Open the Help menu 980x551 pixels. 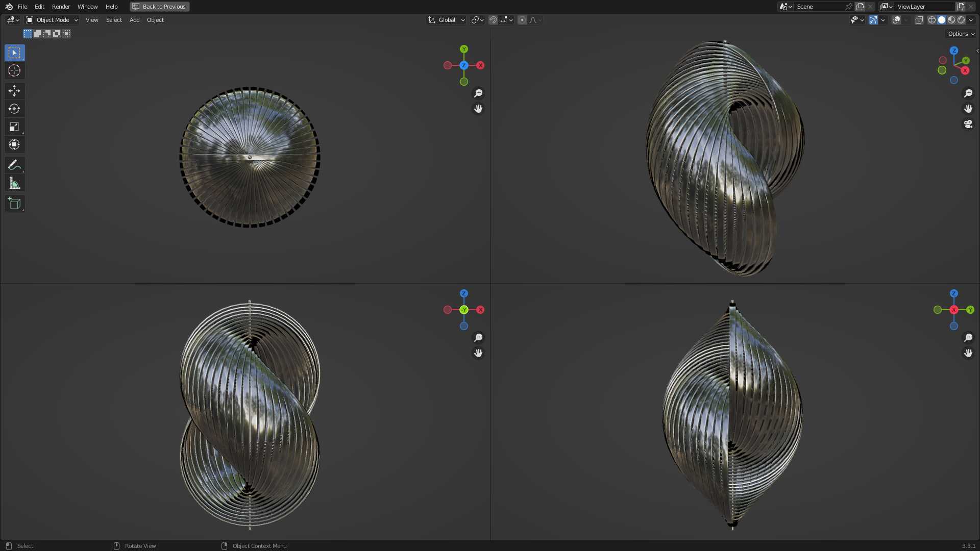pyautogui.click(x=111, y=7)
